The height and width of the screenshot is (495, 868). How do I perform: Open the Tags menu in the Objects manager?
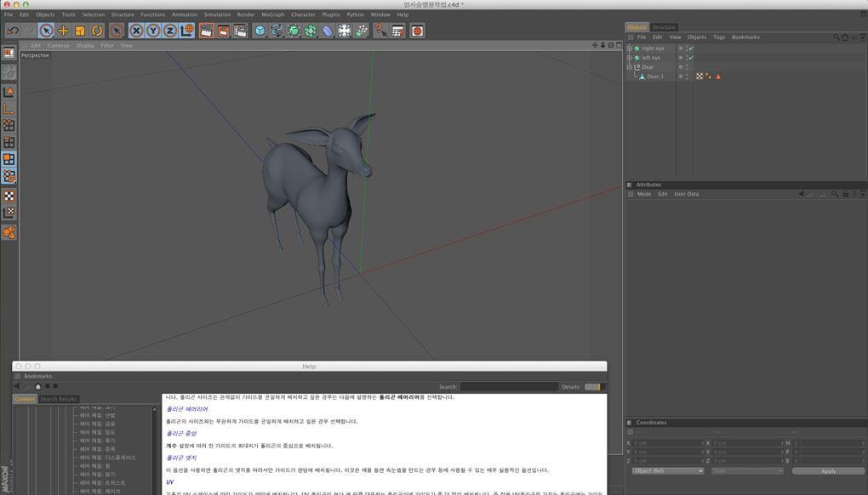(719, 37)
